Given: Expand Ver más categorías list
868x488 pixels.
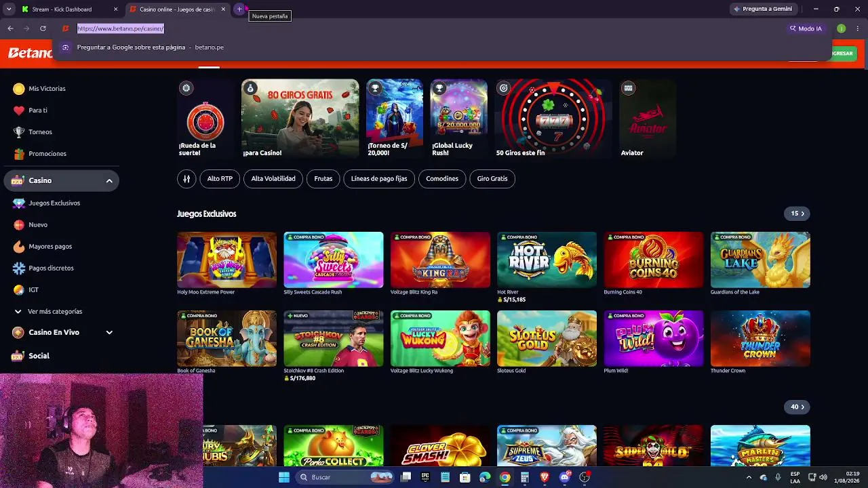Looking at the screenshot, I should pos(48,312).
